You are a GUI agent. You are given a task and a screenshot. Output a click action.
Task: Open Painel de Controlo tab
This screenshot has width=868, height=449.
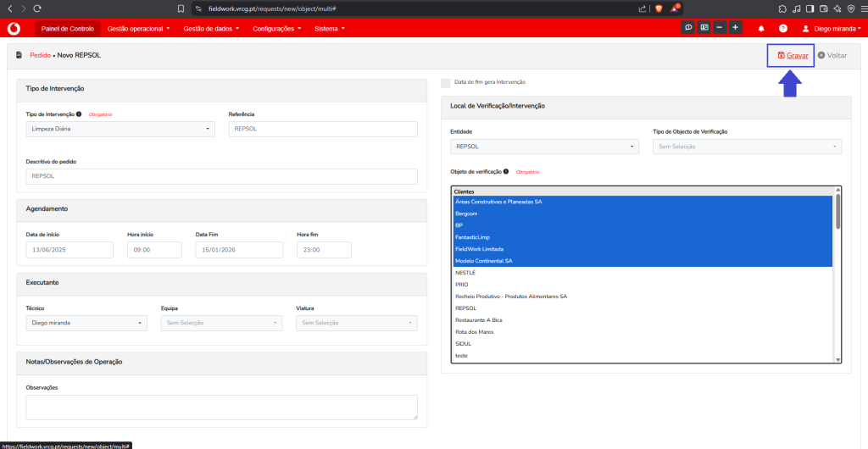(68, 28)
